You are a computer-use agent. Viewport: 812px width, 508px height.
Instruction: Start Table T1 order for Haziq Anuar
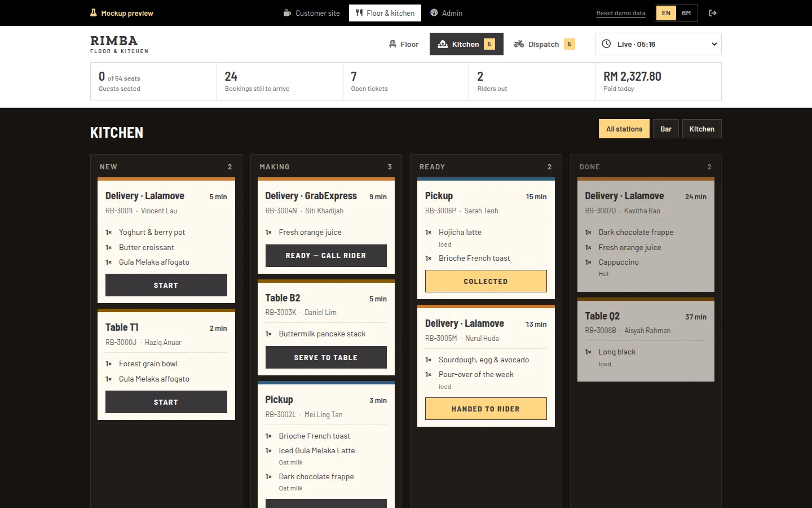tap(166, 402)
